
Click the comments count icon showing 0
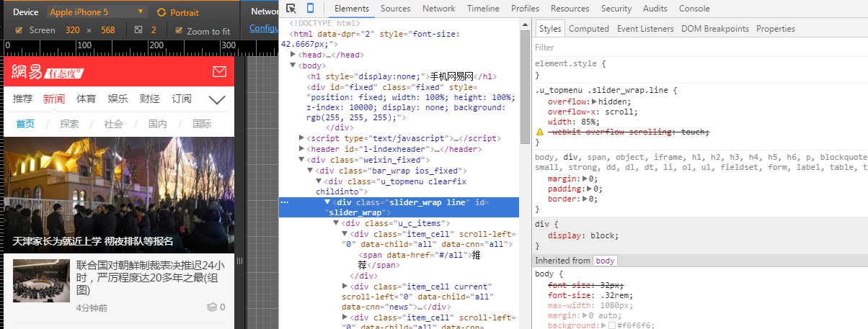click(212, 307)
